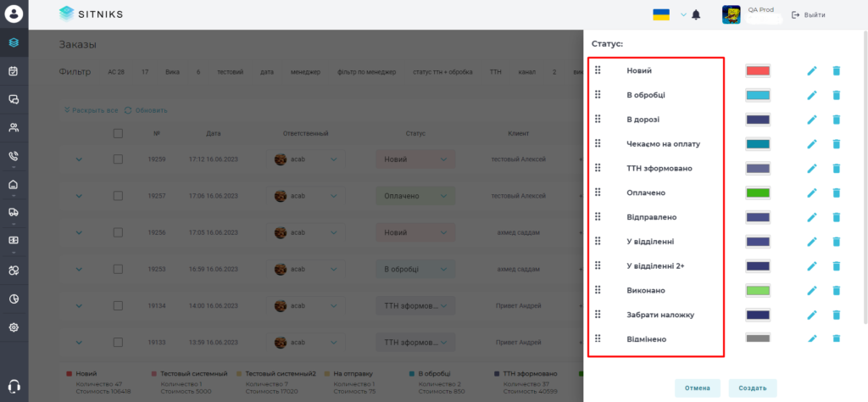Select the фільтр по менеджер filter tab
868x402 pixels.
tap(366, 72)
